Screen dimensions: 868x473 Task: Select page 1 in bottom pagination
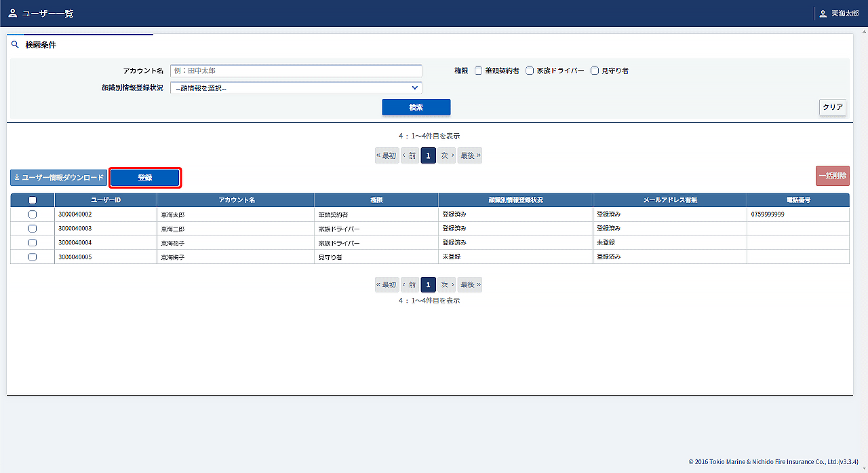click(x=428, y=284)
